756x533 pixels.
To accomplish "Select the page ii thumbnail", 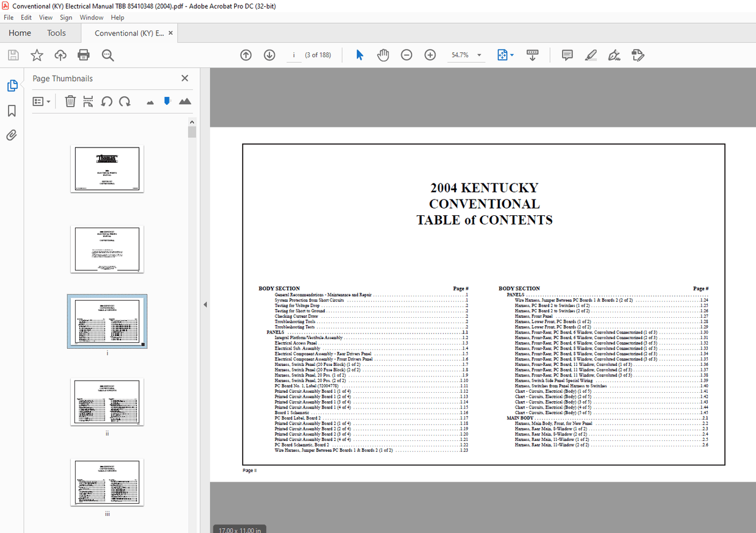I will (x=107, y=401).
